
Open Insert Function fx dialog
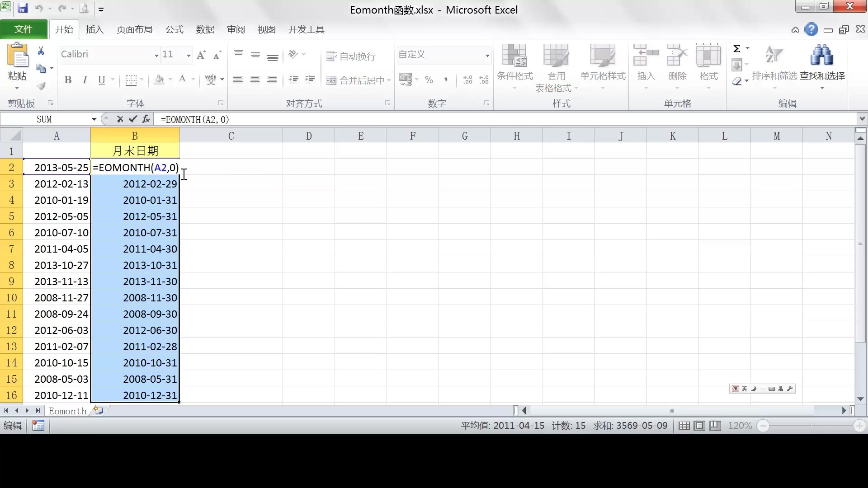click(x=146, y=119)
